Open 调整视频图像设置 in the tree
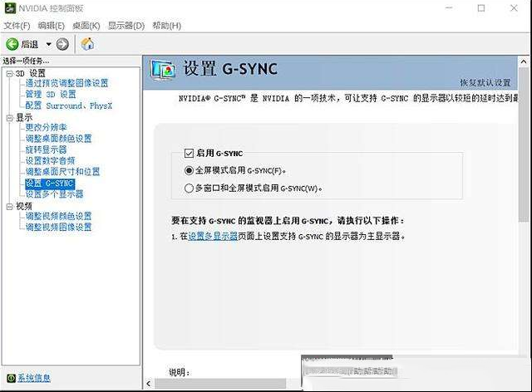This screenshot has height=392, width=532. 59,228
